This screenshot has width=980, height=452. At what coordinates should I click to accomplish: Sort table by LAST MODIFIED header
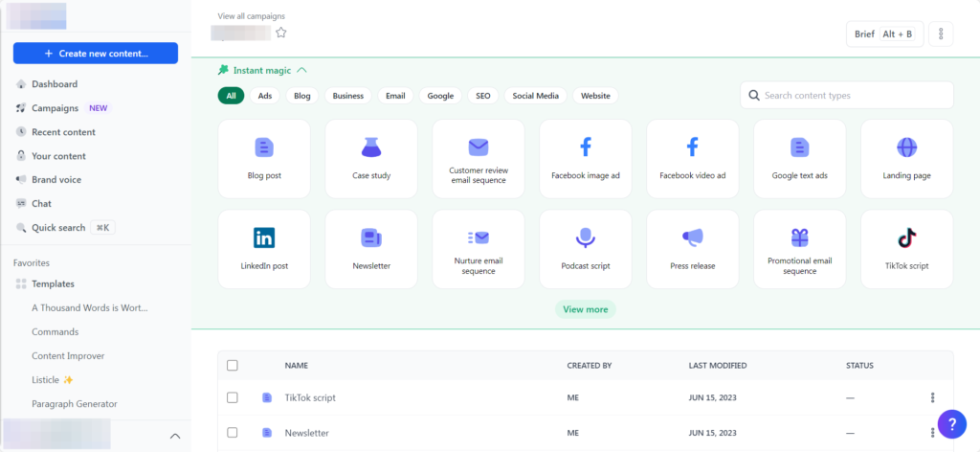point(718,366)
